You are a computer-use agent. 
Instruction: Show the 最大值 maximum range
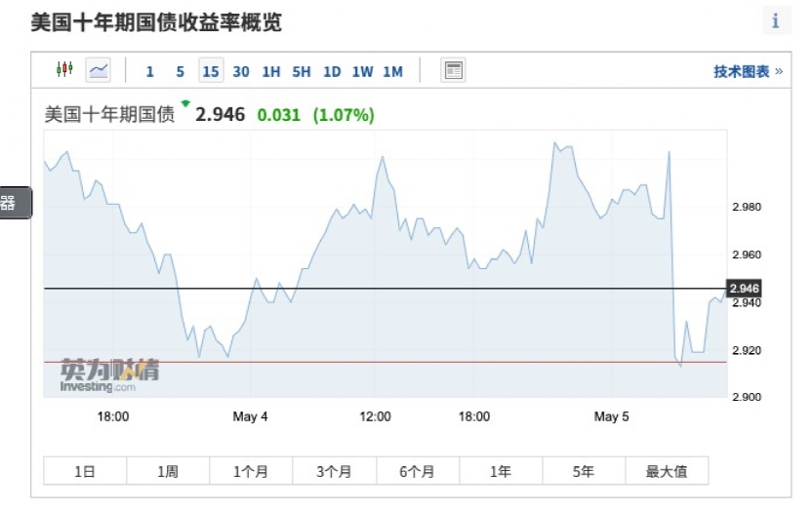tap(667, 471)
